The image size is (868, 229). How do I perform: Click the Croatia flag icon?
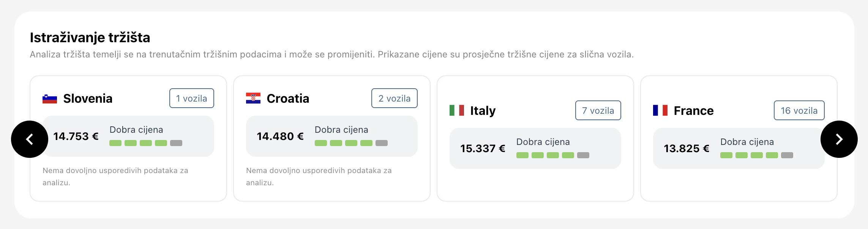[253, 99]
